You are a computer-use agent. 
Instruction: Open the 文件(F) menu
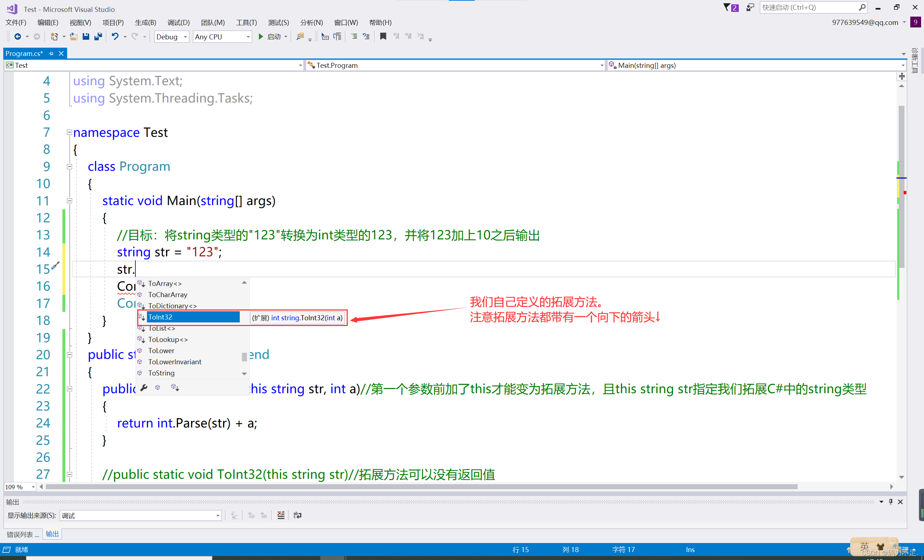click(x=16, y=22)
